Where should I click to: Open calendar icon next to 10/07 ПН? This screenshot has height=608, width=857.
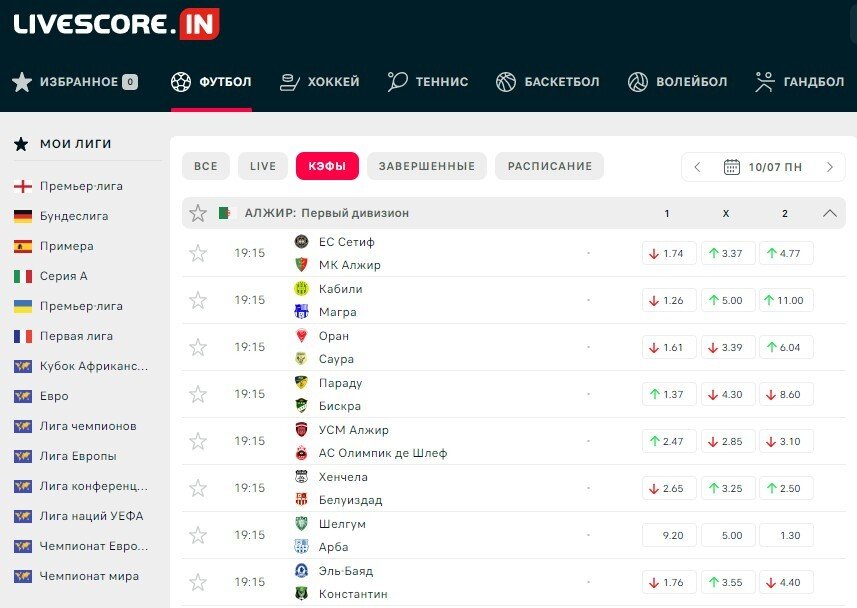coord(731,167)
